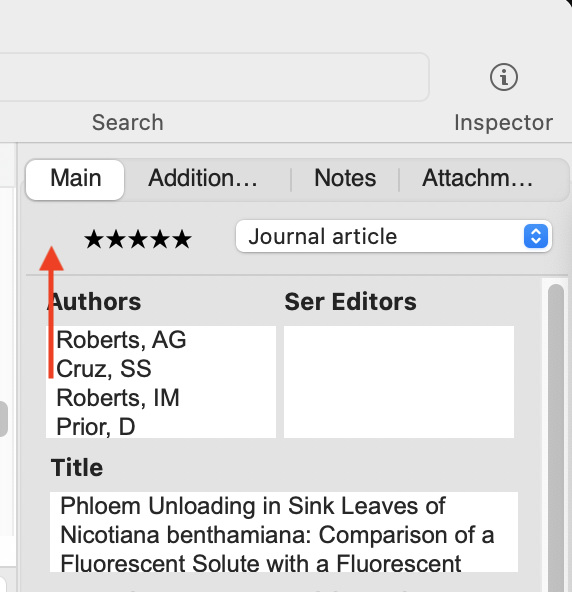572x592 pixels.
Task: Select author Prior, D
Action: pyautogui.click(x=96, y=427)
